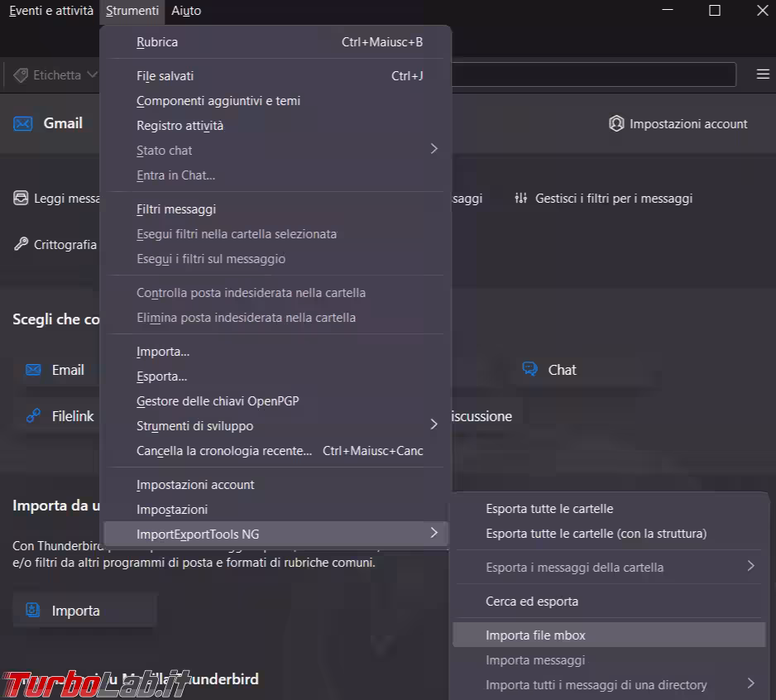
Task: Open the Aiuto menu
Action: click(186, 11)
